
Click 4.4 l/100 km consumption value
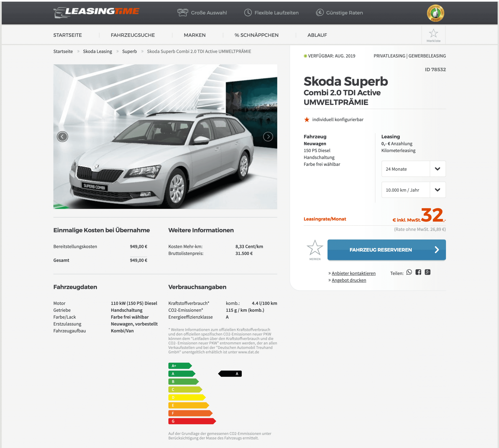pyautogui.click(x=264, y=303)
